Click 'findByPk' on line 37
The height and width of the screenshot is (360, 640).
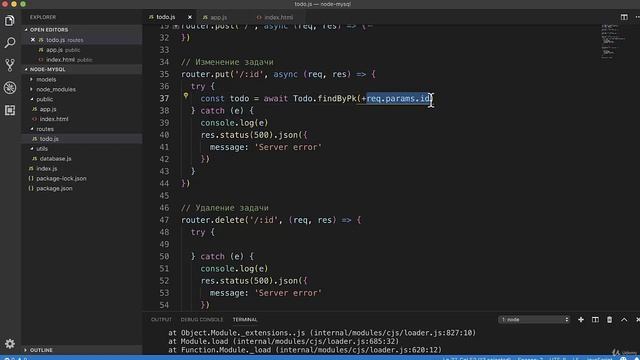tap(337, 98)
